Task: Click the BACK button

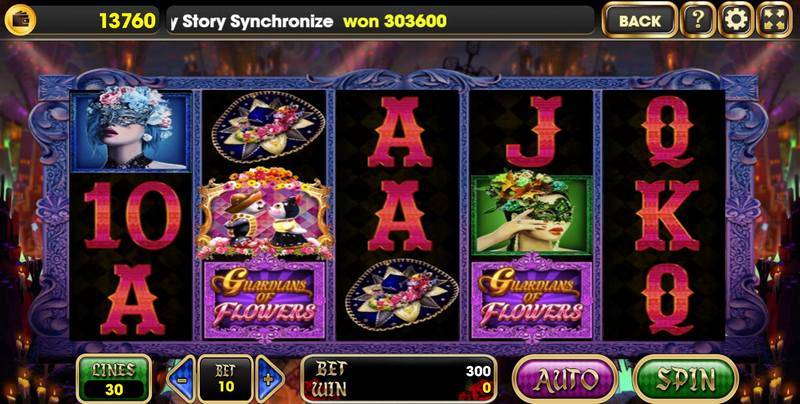Action: [x=640, y=20]
